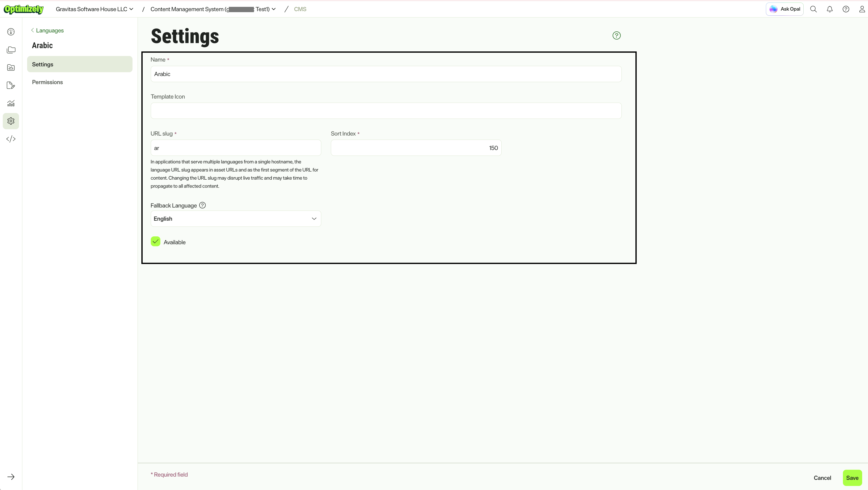Uncheck the Available checkbox

click(155, 242)
